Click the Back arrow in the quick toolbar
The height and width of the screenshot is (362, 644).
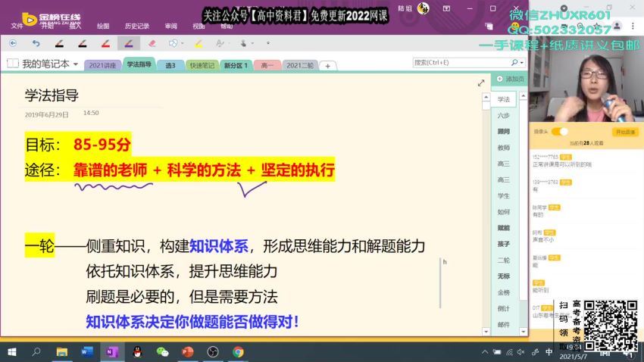click(13, 43)
